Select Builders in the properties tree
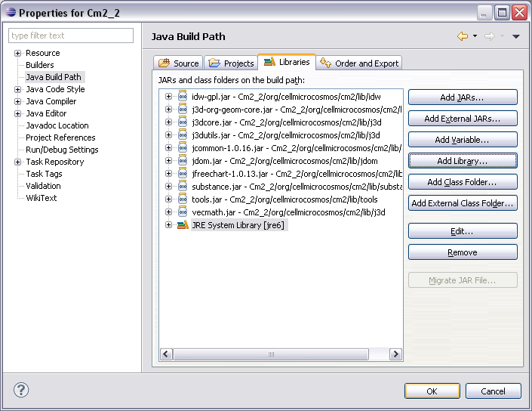 point(40,65)
